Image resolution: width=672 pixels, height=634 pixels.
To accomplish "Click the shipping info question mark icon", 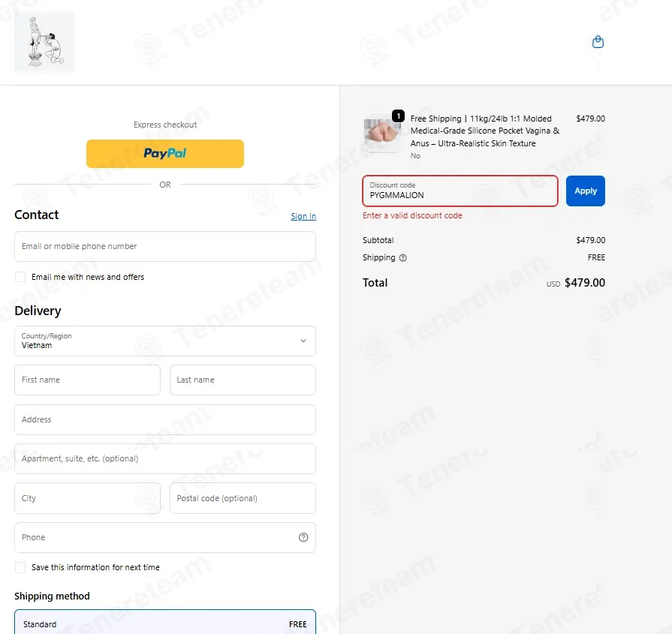I will tap(403, 258).
